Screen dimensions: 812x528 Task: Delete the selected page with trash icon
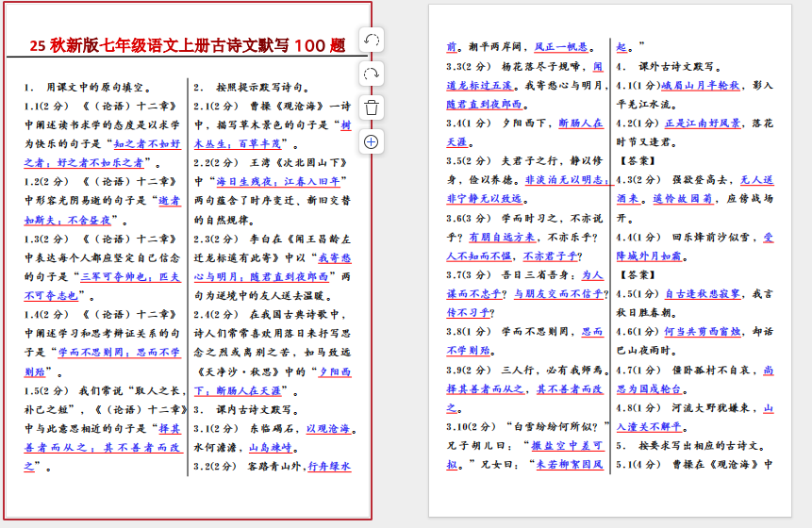372,107
